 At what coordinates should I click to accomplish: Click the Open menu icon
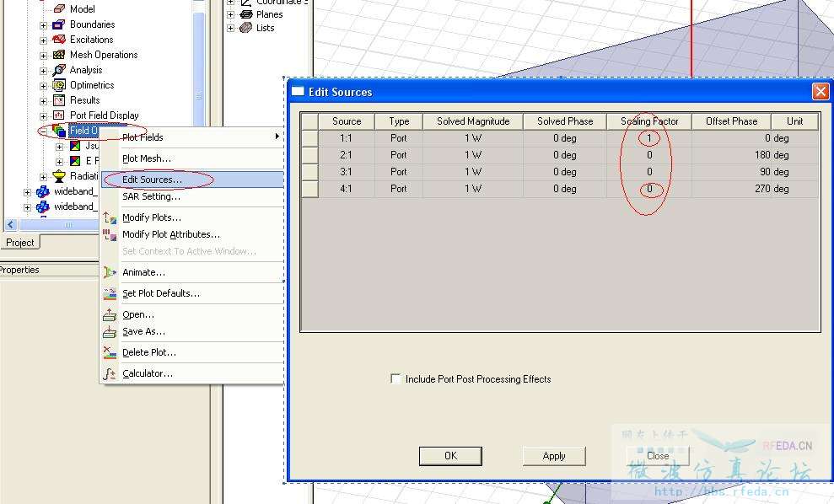(110, 314)
